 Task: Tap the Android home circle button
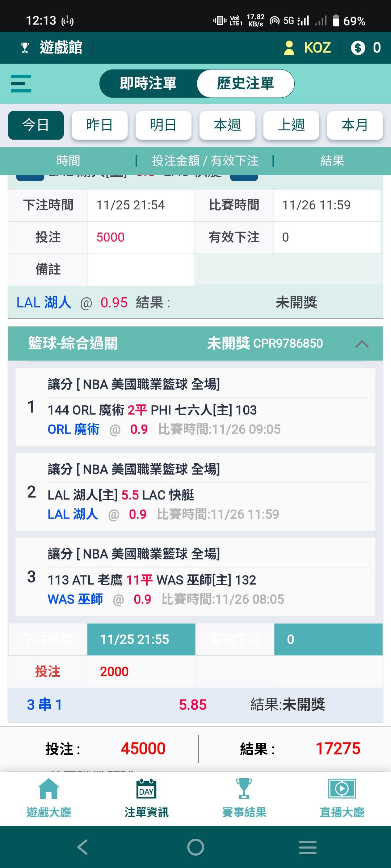(x=195, y=847)
